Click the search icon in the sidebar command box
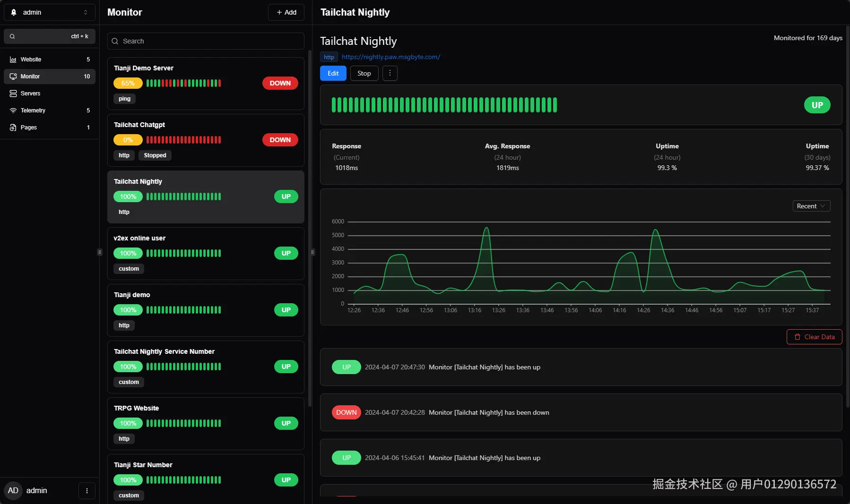The height and width of the screenshot is (504, 850). (x=12, y=36)
